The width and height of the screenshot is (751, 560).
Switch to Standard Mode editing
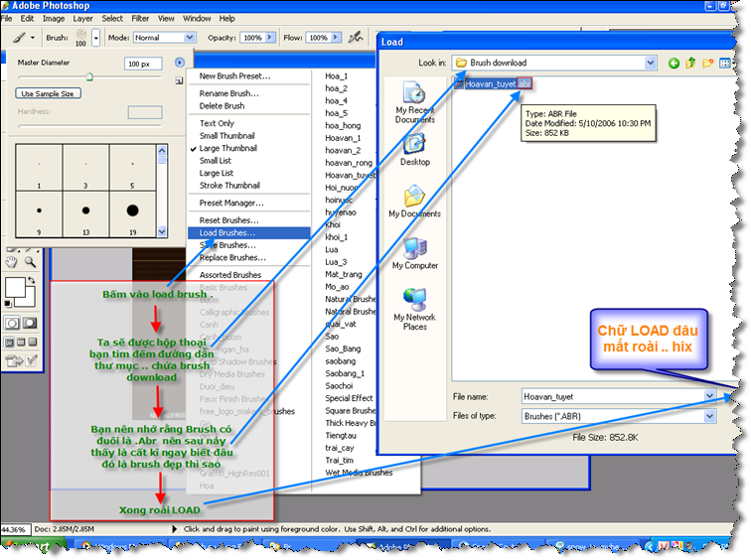point(13,324)
